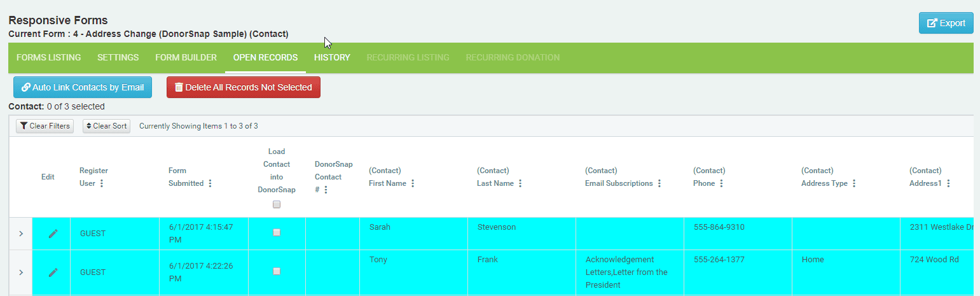
Task: Click the disabled Recurring Listing tab
Action: 408,57
